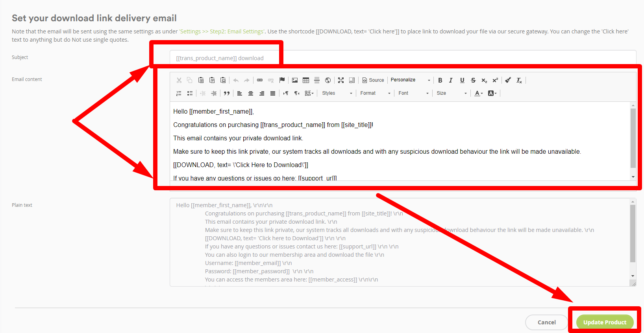Click the Redo arrow icon
Screen dimensions: 644x333
(247, 80)
